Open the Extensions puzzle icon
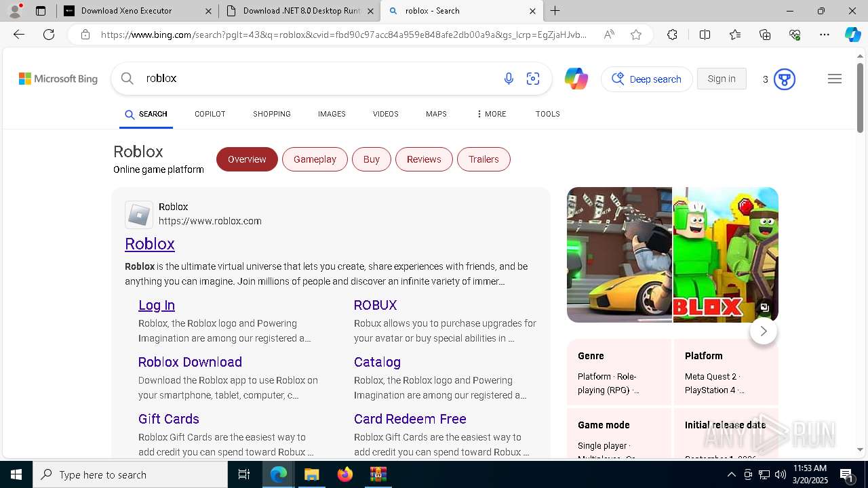The height and width of the screenshot is (488, 868). (672, 35)
